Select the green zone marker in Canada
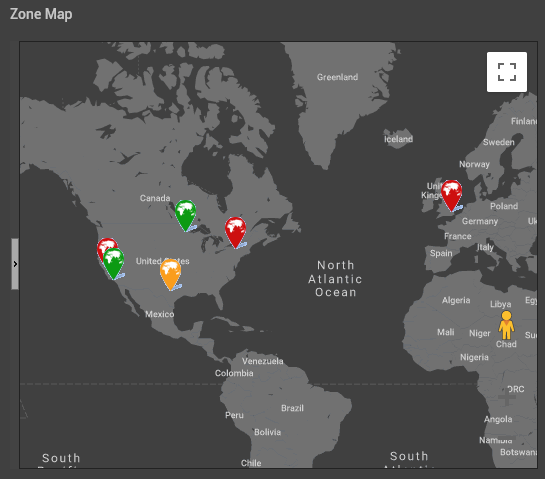Image resolution: width=545 pixels, height=479 pixels. click(x=186, y=216)
